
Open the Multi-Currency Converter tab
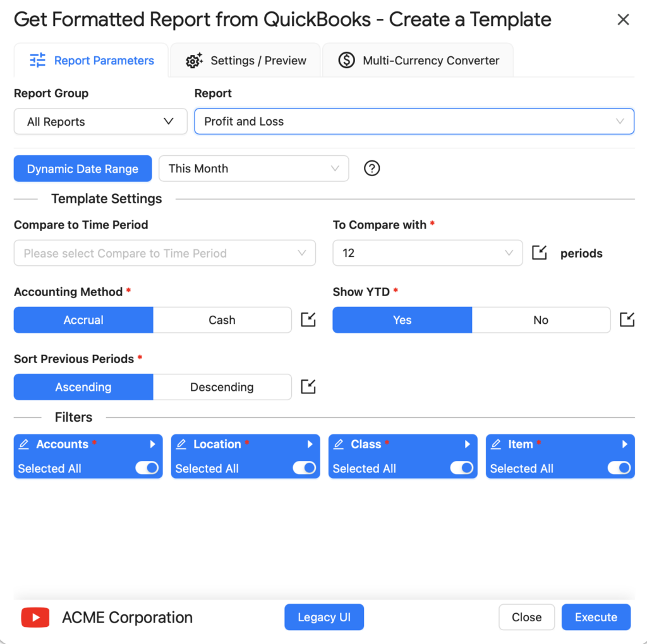418,61
